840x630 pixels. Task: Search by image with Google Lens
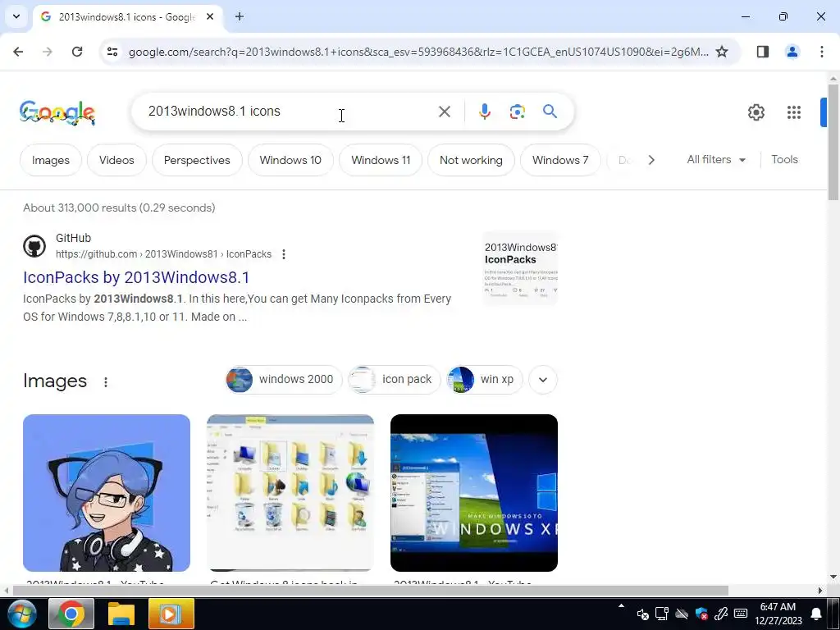coord(517,112)
